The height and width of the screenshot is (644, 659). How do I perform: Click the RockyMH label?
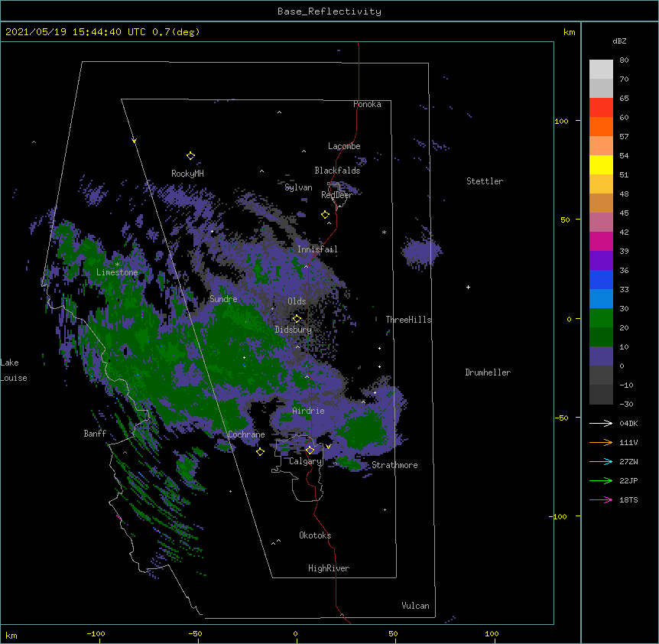click(x=187, y=174)
